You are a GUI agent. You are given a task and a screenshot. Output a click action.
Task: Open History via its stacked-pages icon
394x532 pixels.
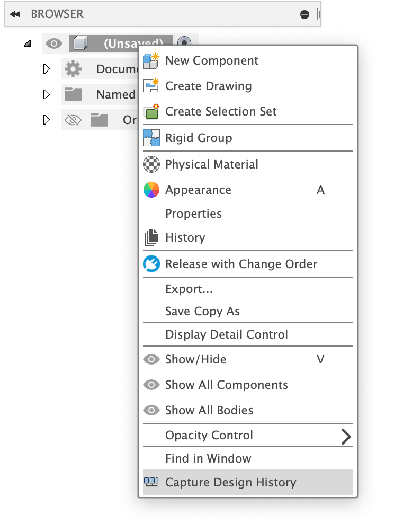coord(151,237)
